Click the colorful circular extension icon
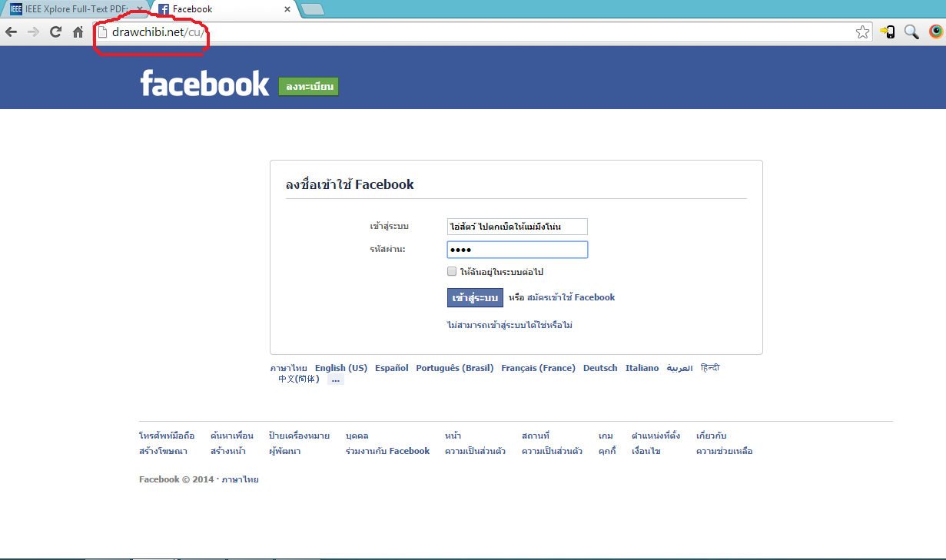Image resolution: width=946 pixels, height=560 pixels. click(x=935, y=31)
